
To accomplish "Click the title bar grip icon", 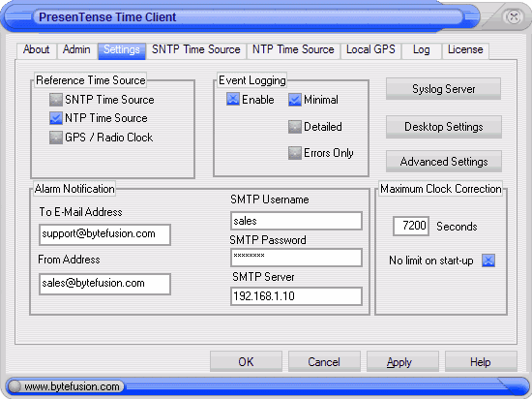I will click(x=18, y=16).
